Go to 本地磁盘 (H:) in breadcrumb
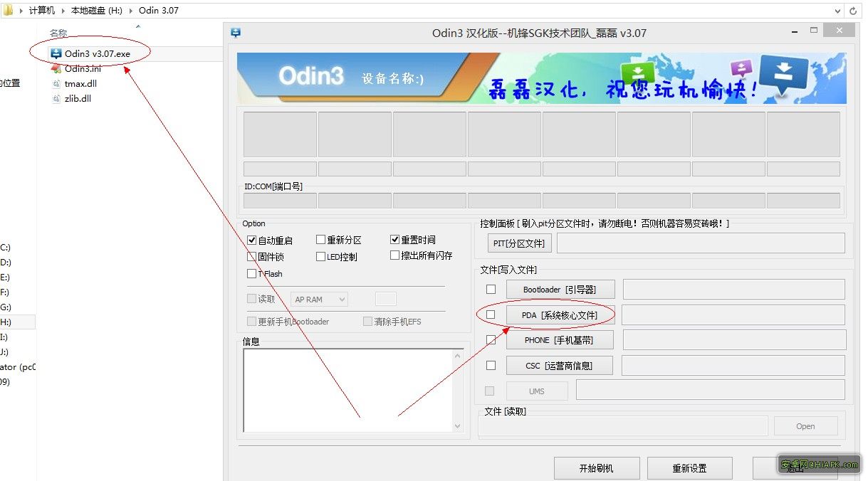The width and height of the screenshot is (868, 481). [x=96, y=11]
